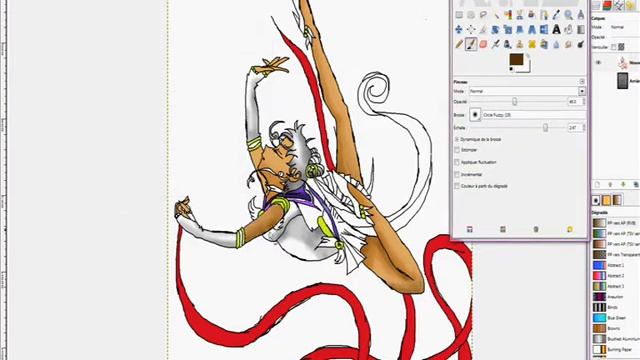Select the Bucket Fill tool
The width and height of the screenshot is (640, 360).
coord(569,29)
